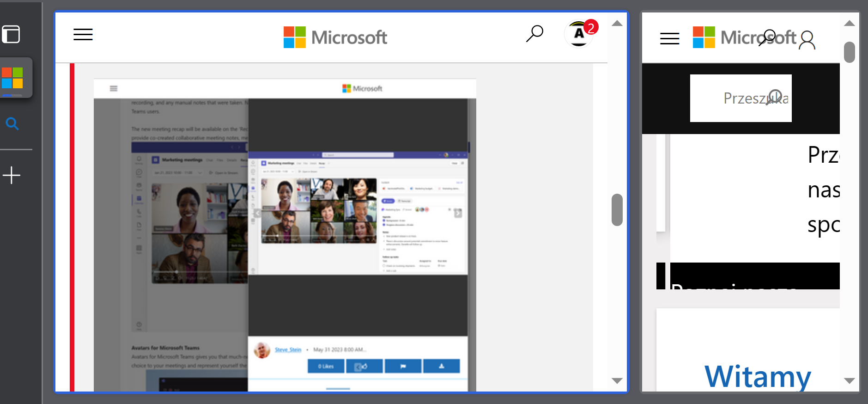Click the "Witamy" heading text
Viewport: 868px width, 404px height.
(x=758, y=377)
